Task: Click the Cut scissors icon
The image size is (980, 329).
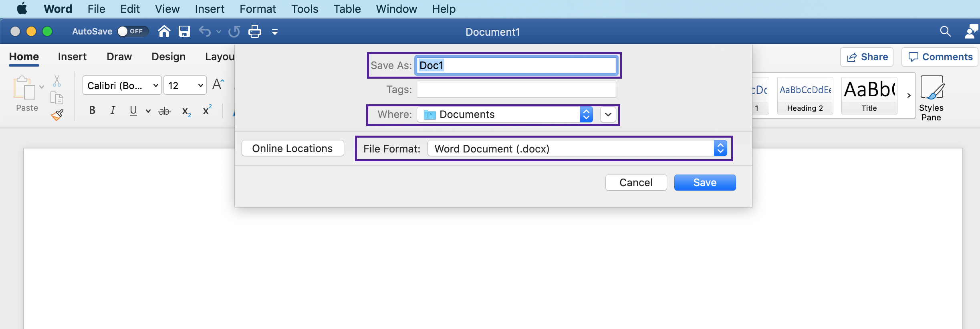Action: point(57,81)
